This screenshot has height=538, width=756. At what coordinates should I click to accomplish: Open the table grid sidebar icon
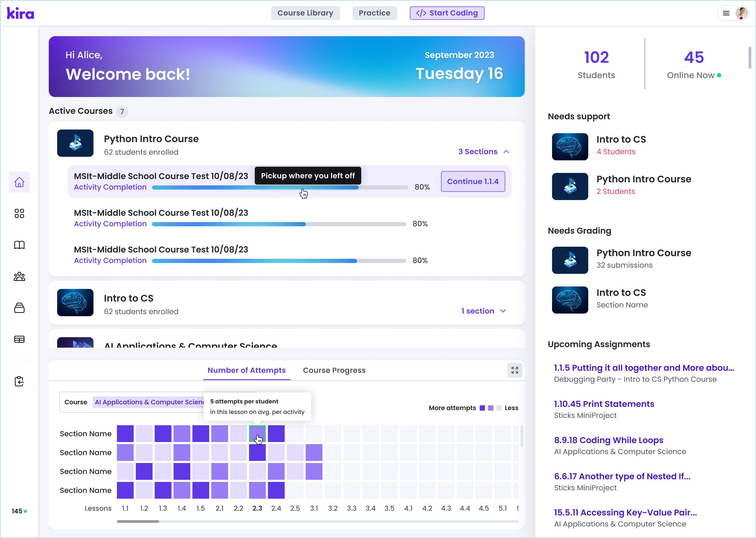click(19, 339)
